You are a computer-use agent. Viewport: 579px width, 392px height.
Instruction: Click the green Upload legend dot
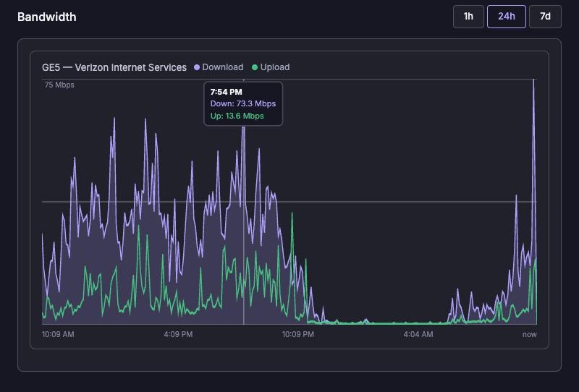point(255,67)
